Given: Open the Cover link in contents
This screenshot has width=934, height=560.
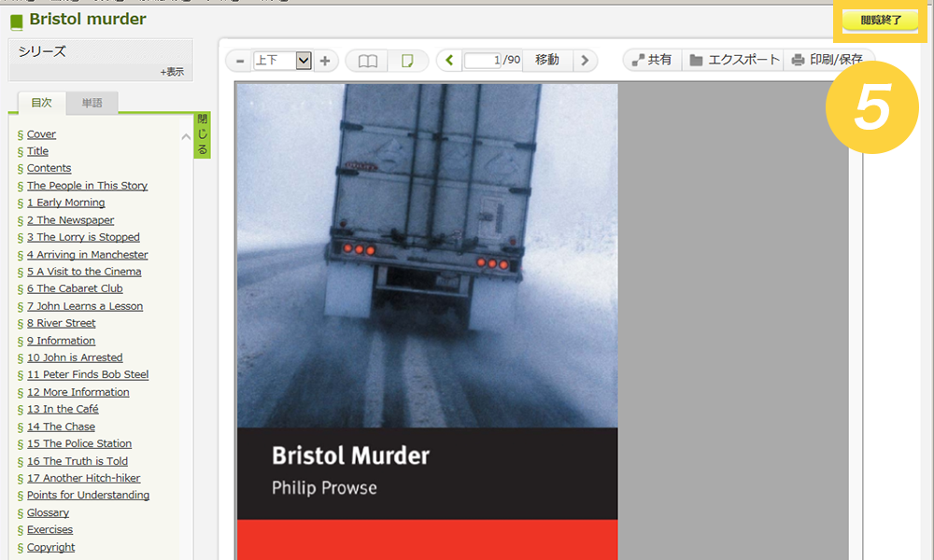Looking at the screenshot, I should click(41, 133).
